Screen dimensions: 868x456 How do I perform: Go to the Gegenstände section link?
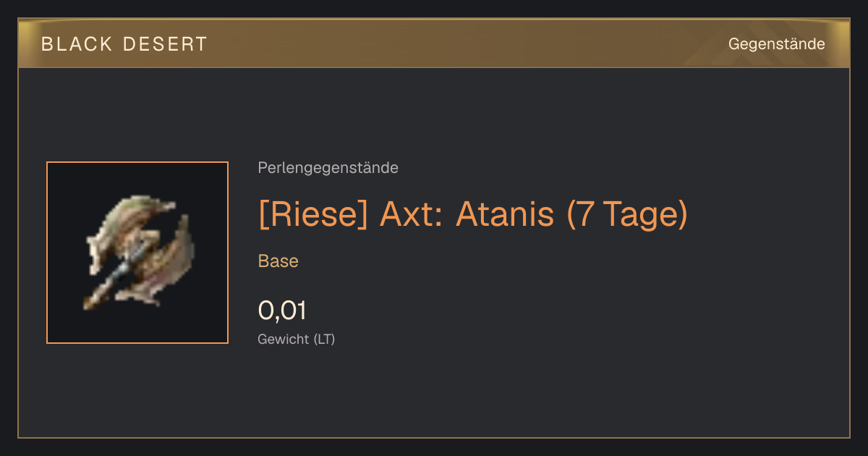776,44
